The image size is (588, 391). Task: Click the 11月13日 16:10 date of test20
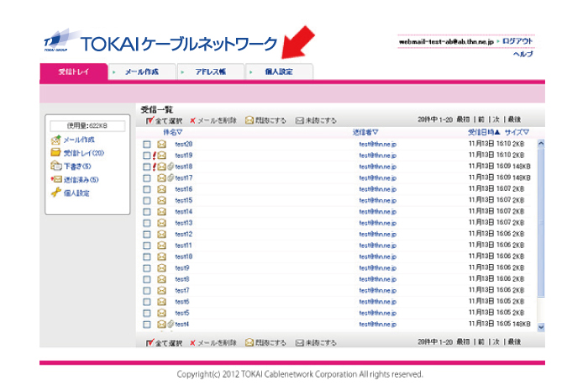[490, 144]
